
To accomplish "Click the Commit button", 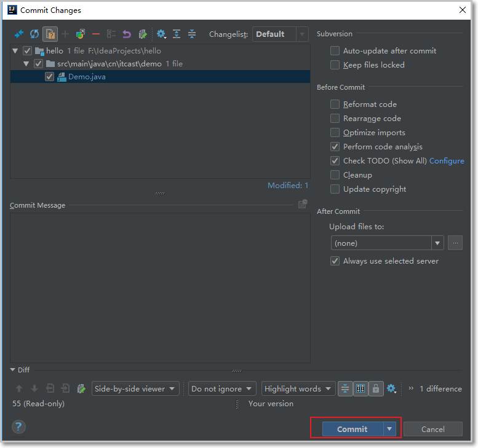I will 353,429.
